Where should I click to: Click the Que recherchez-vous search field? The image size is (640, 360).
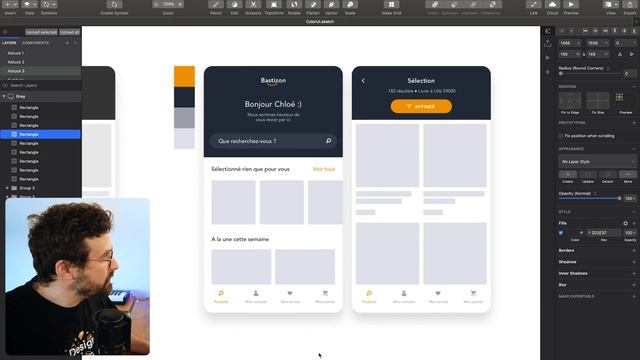pos(273,141)
